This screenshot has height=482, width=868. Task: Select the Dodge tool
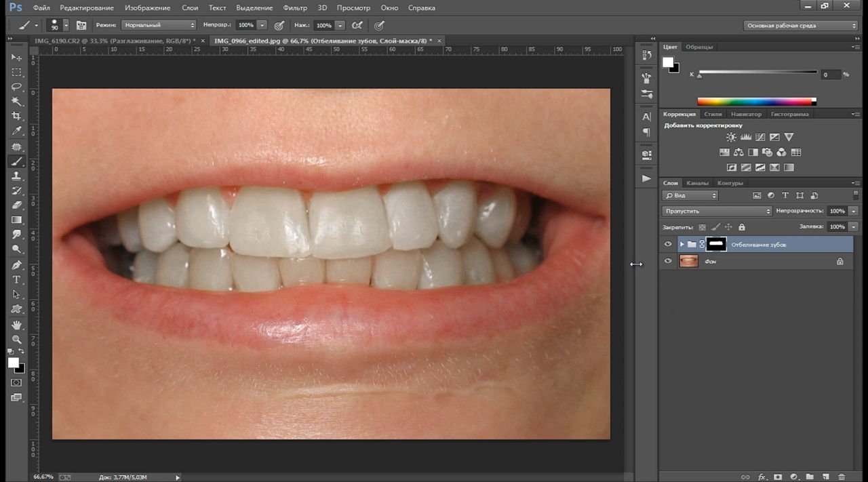coord(17,249)
